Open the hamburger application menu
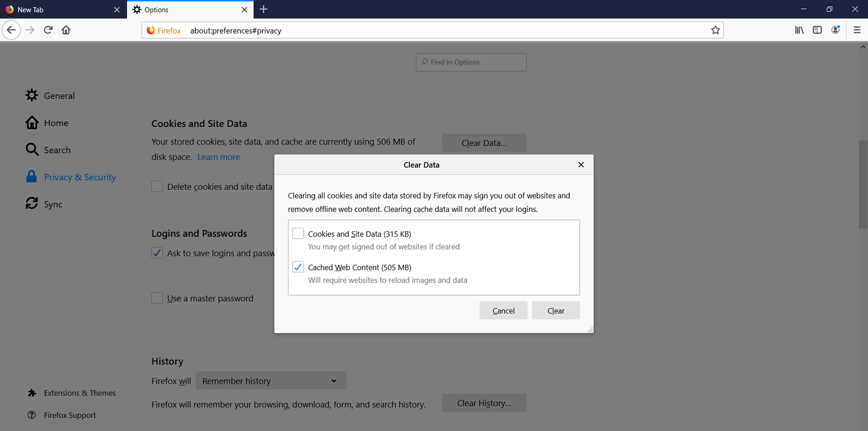The height and width of the screenshot is (431, 868). click(857, 30)
